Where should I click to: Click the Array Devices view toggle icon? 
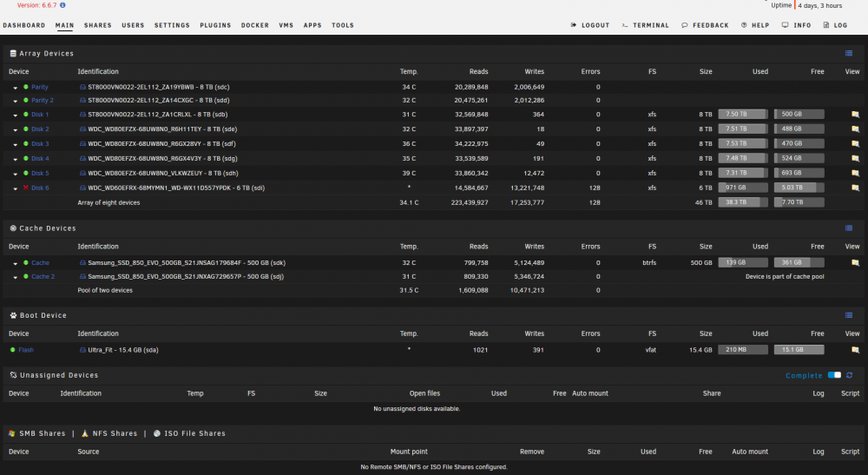[849, 53]
